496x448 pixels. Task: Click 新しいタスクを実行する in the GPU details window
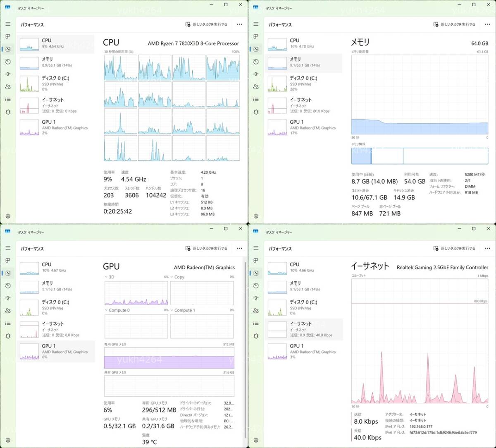206,249
